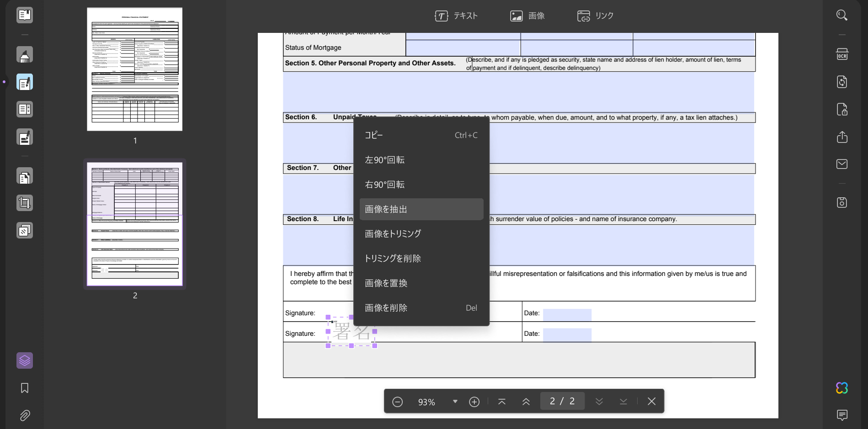
Task: Choose 左90°回転 menu entry
Action: click(x=421, y=160)
